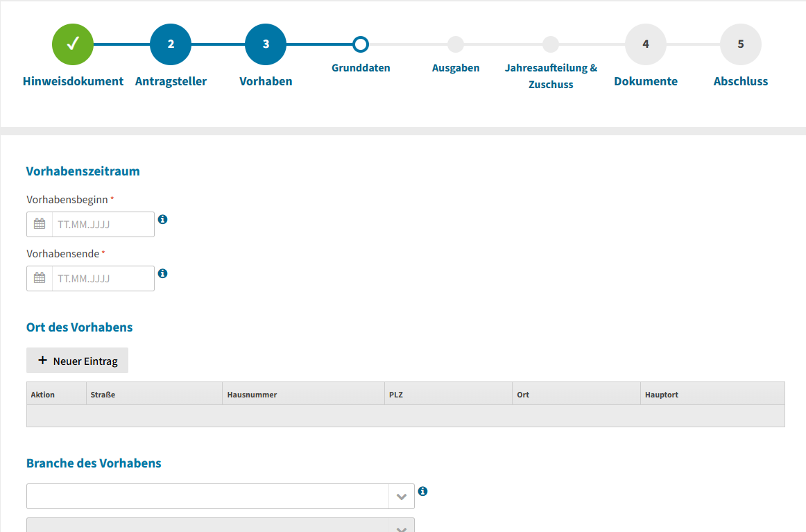The width and height of the screenshot is (806, 532).
Task: Go to step 2 Antragsteller circle
Action: 171,44
